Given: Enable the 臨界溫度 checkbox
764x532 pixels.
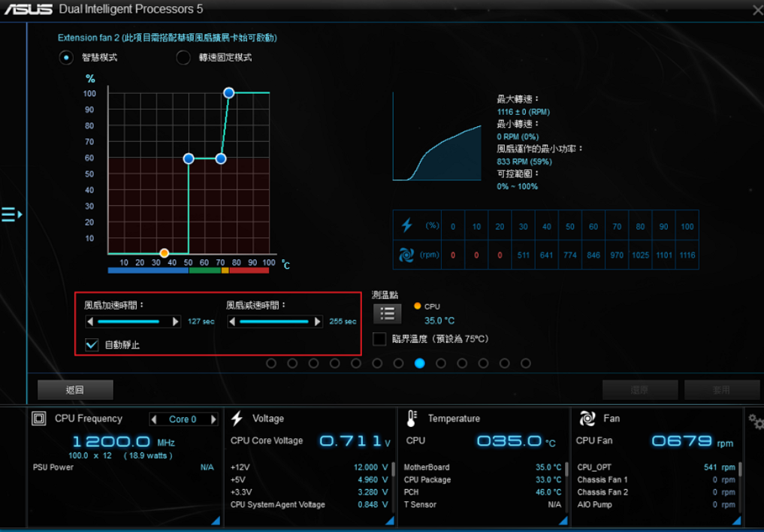Looking at the screenshot, I should [x=379, y=339].
